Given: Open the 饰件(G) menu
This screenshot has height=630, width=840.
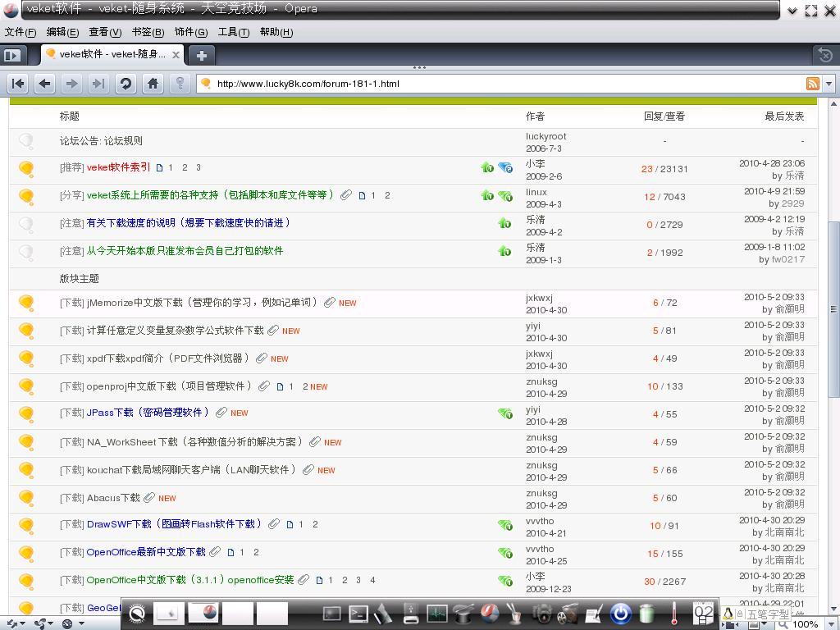Looking at the screenshot, I should 190,32.
